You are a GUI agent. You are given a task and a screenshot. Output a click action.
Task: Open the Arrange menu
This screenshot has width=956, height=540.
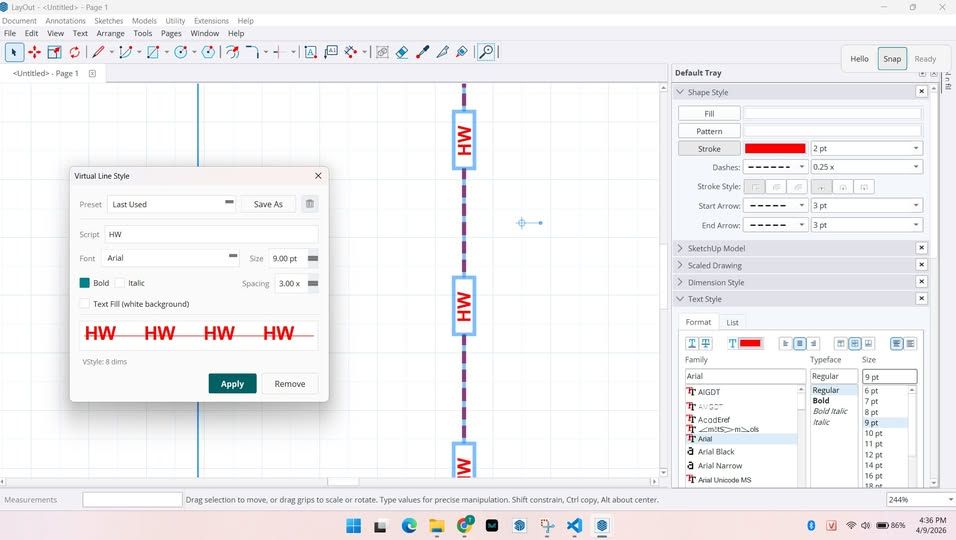pos(110,33)
